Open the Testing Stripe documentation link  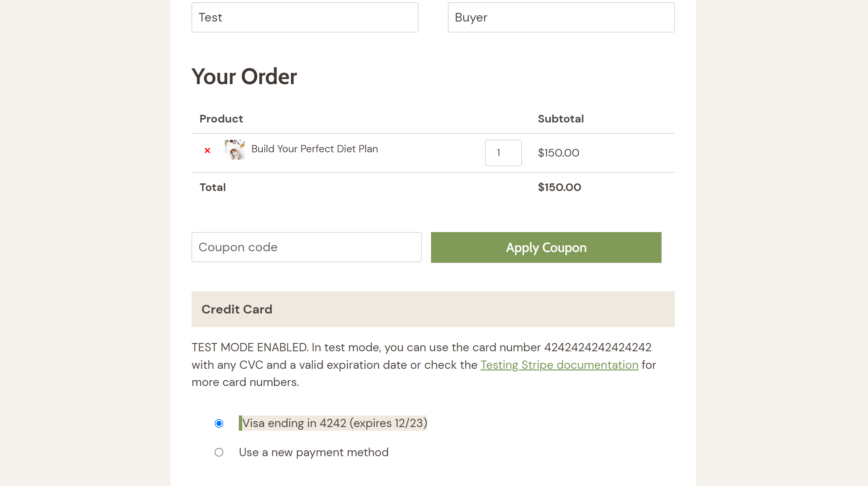tap(559, 364)
